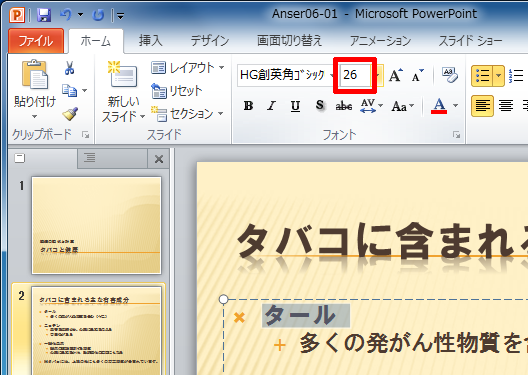Screen dimensions: 528x375
Task: Save the presentation with the floppy icon
Action: pos(44,15)
